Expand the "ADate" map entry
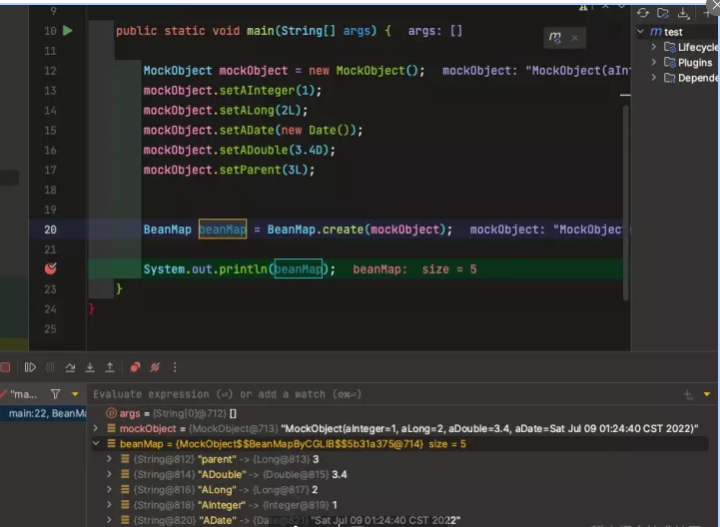The width and height of the screenshot is (720, 527). pyautogui.click(x=109, y=520)
